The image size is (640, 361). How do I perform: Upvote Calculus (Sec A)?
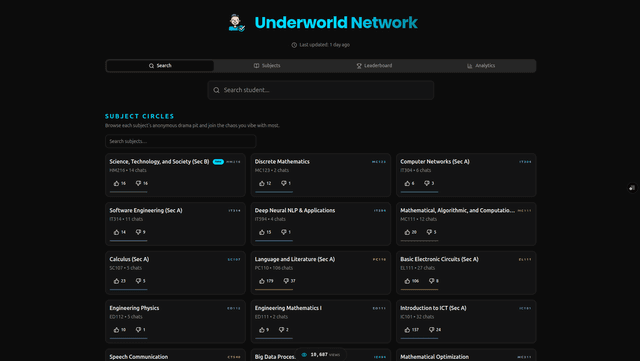(x=120, y=281)
